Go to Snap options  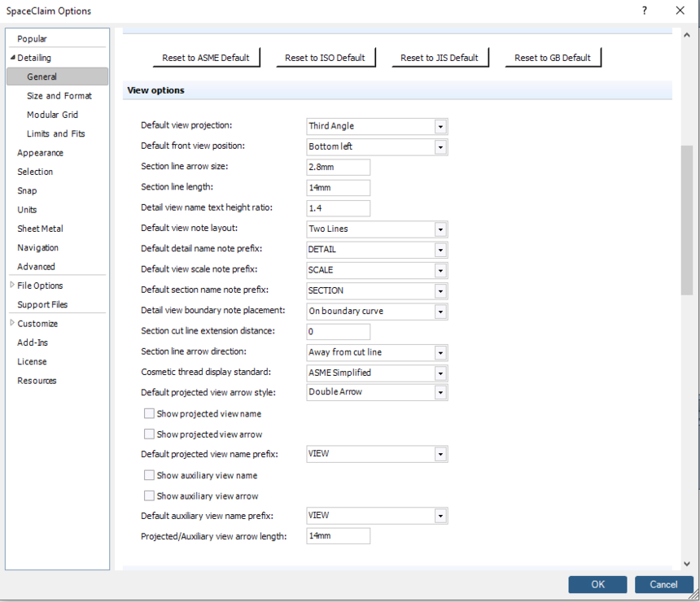coord(27,190)
